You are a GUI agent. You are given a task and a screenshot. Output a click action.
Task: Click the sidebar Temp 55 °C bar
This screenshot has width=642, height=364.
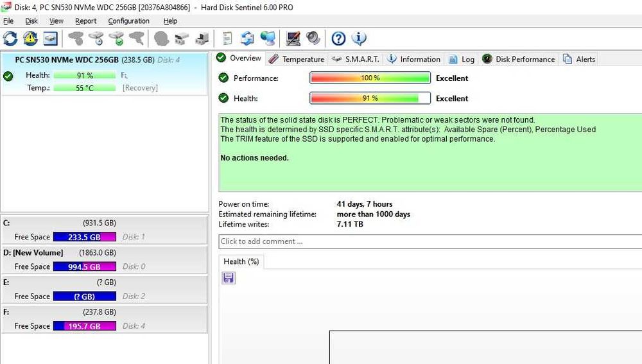click(84, 88)
